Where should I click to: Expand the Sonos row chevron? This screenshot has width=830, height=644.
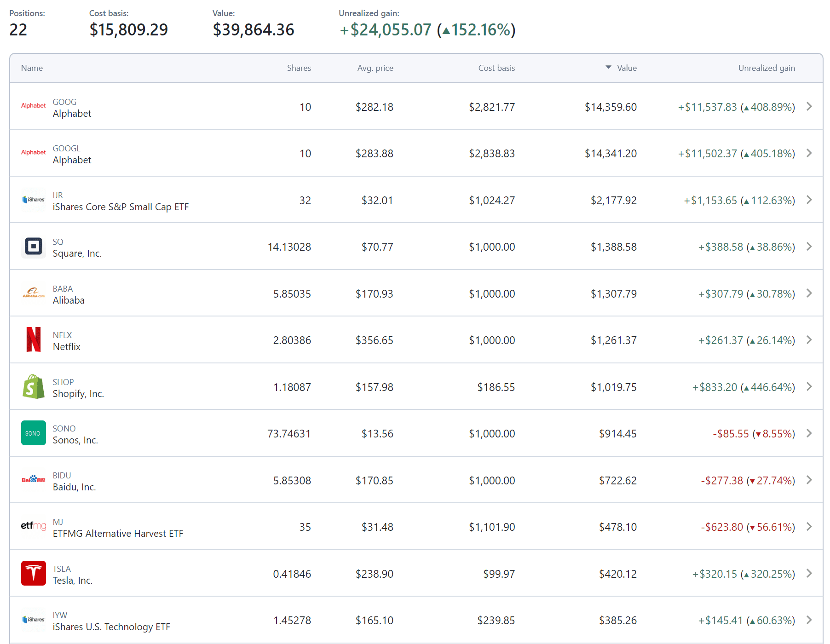[x=809, y=433]
